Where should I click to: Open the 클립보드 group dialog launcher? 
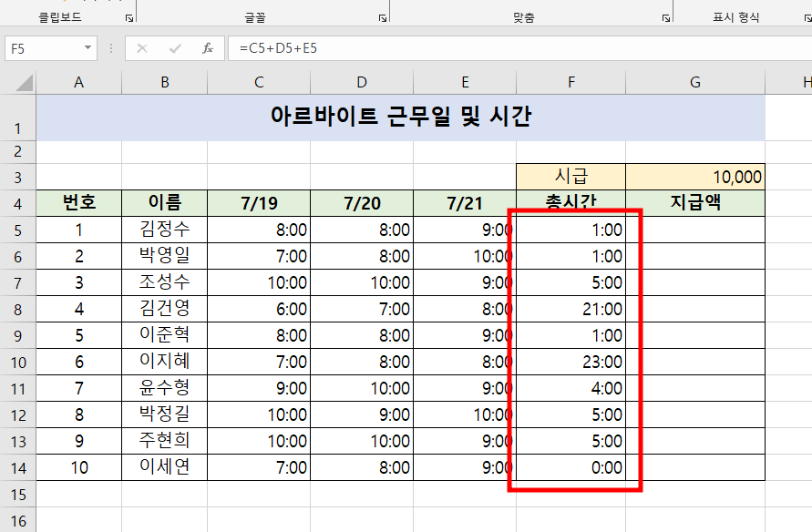[129, 18]
